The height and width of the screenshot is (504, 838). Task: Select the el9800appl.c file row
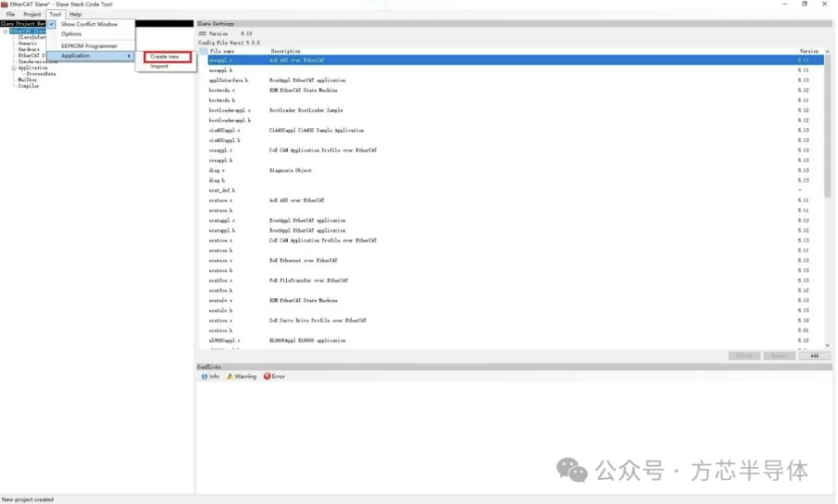pyautogui.click(x=516, y=340)
